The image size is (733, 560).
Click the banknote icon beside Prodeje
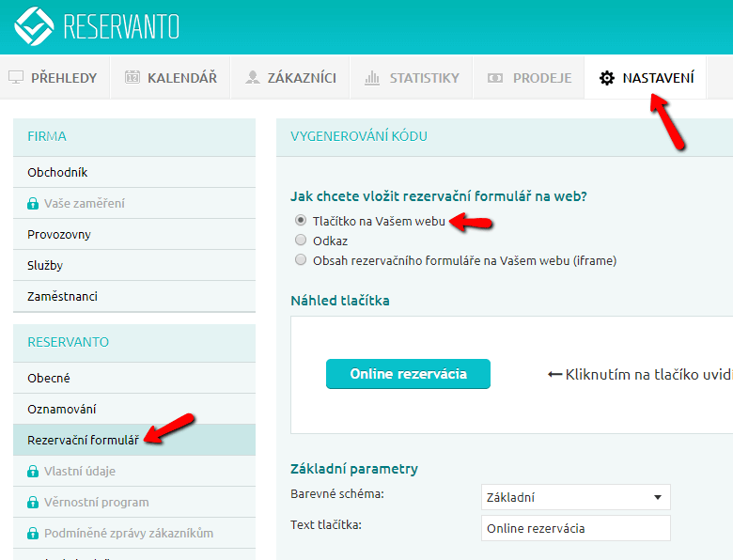tap(495, 78)
